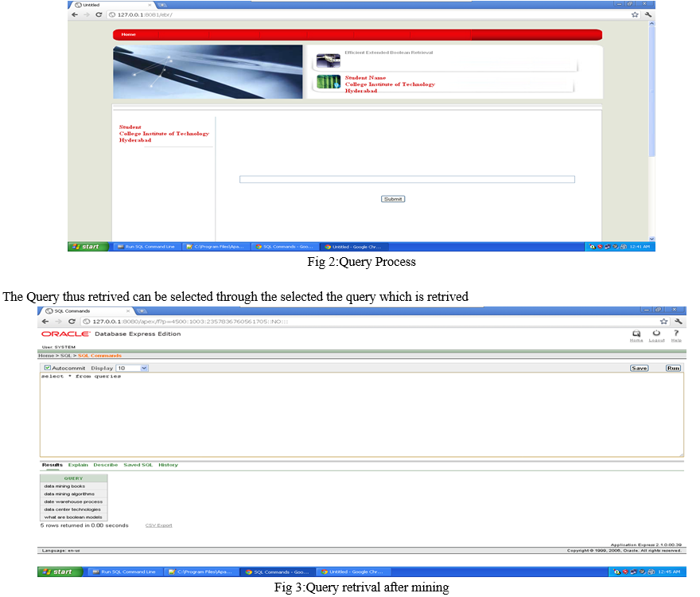This screenshot has height=597, width=700.
Task: Open the History tab
Action: (168, 465)
